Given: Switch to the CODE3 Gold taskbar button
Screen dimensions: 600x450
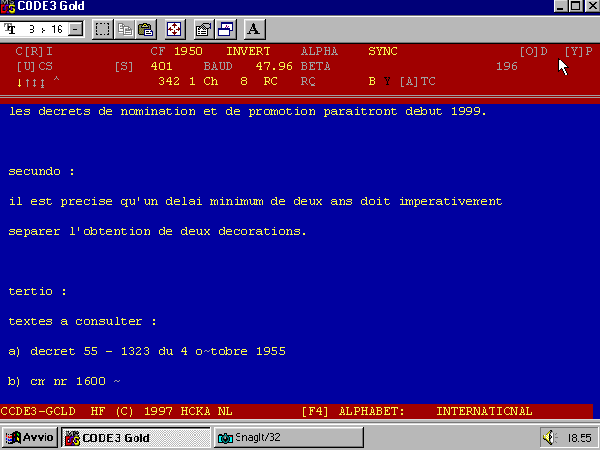Looking at the screenshot, I should pyautogui.click(x=136, y=437).
